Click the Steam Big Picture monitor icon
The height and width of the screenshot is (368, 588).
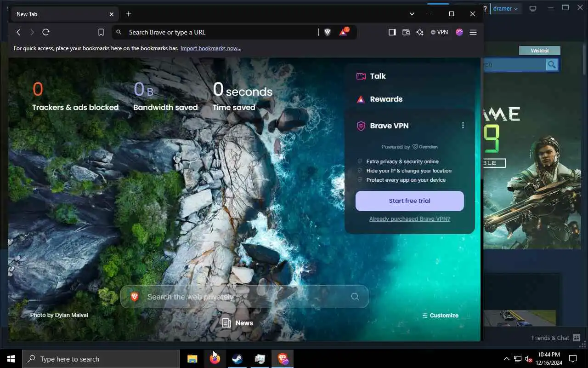point(533,9)
